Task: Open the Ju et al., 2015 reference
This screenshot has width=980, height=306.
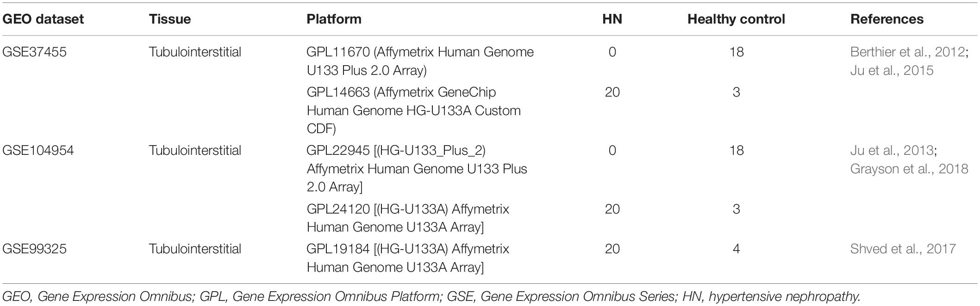Action: (892, 70)
